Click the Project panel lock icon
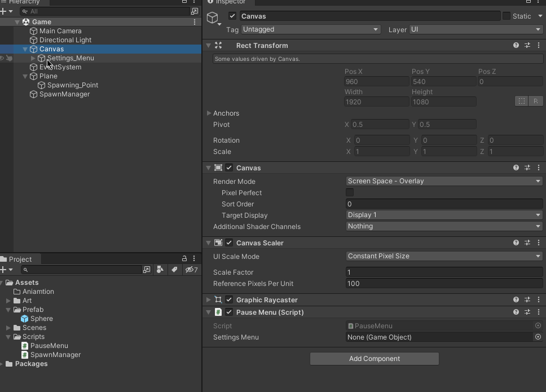Screen dimensions: 546x392 [184, 258]
